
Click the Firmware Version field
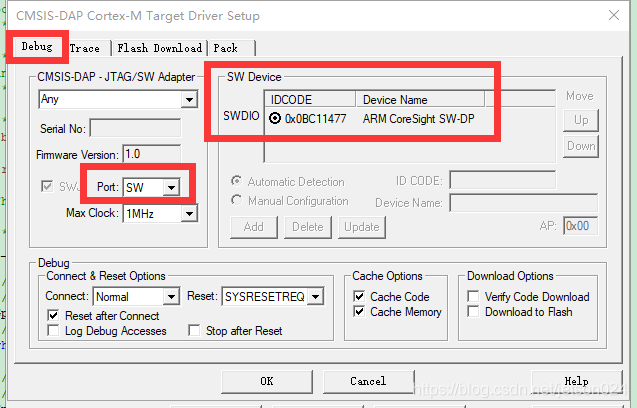151,154
